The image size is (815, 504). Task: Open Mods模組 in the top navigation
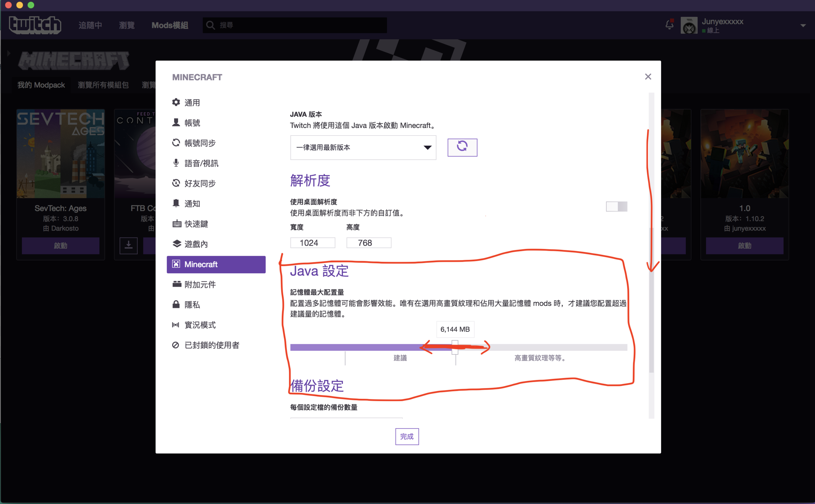click(170, 25)
